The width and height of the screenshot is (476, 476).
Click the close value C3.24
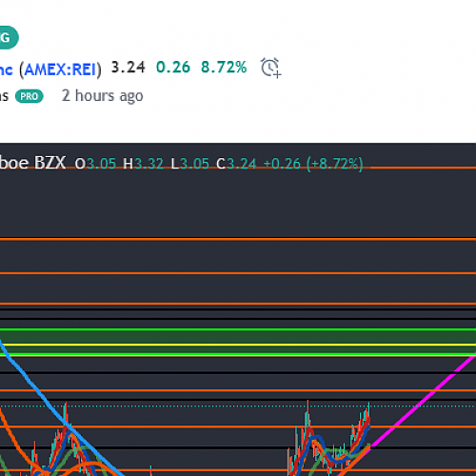236,164
